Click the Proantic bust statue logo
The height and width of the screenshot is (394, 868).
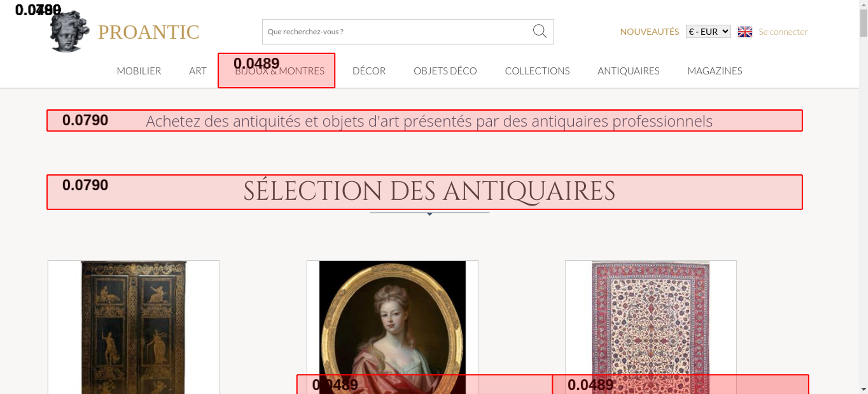point(69,32)
